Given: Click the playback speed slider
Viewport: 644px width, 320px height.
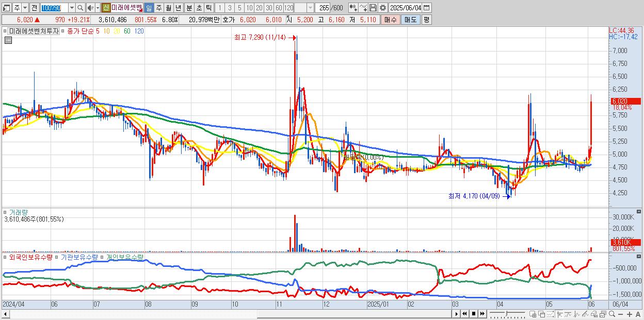Looking at the screenshot, I should pyautogui.click(x=507, y=313).
